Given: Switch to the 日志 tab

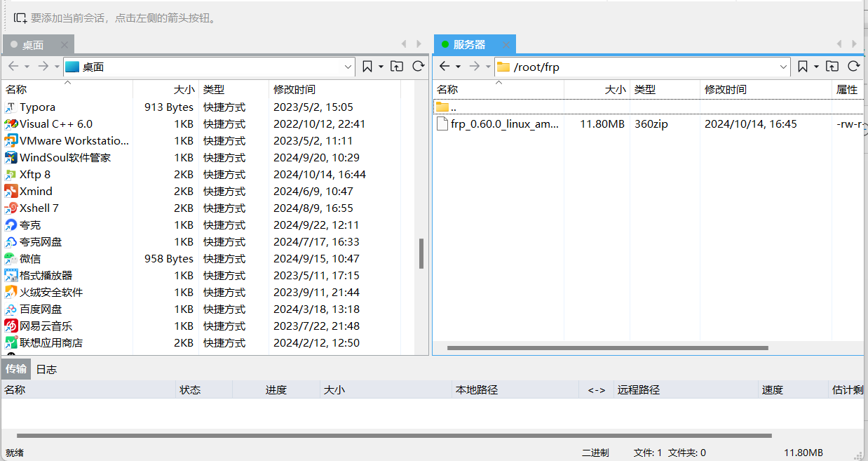Looking at the screenshot, I should click(x=46, y=368).
